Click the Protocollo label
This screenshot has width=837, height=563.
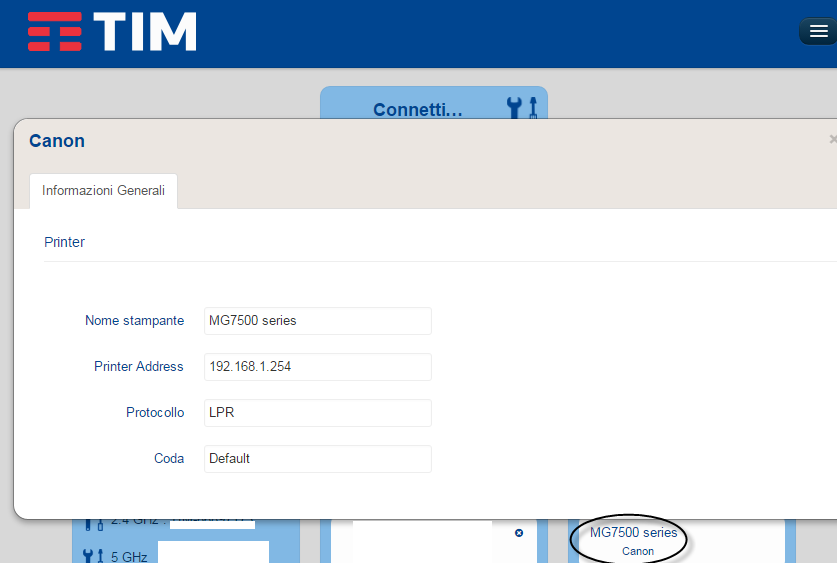coord(155,413)
